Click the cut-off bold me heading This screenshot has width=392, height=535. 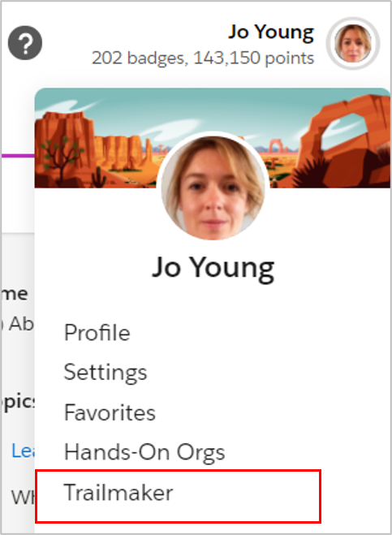point(15,294)
